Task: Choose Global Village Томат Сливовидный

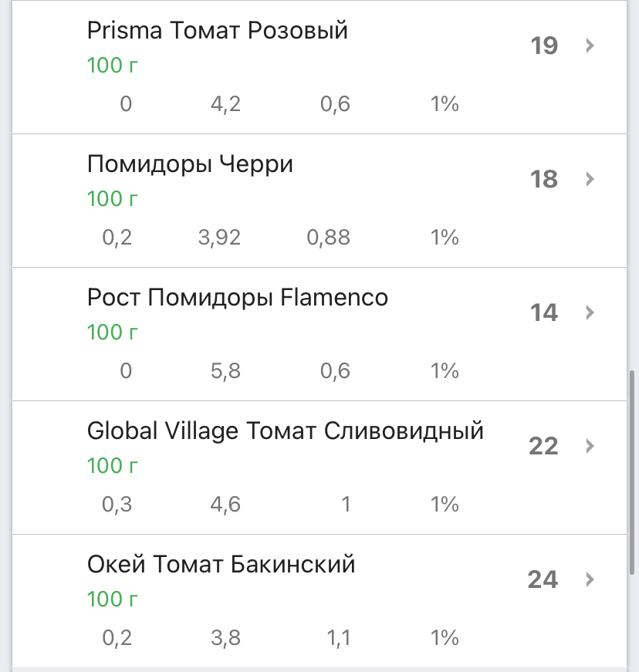Action: [x=286, y=431]
